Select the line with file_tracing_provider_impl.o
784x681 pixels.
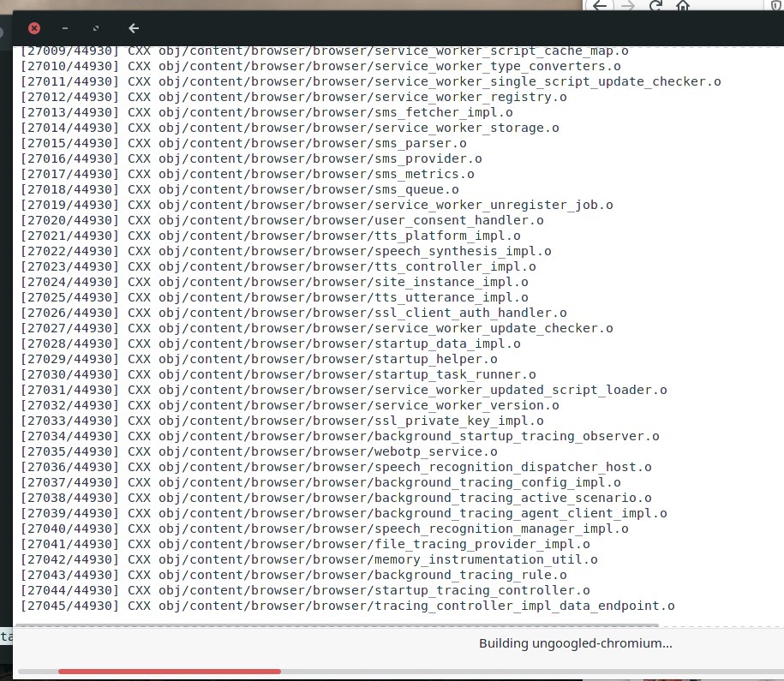coord(305,547)
